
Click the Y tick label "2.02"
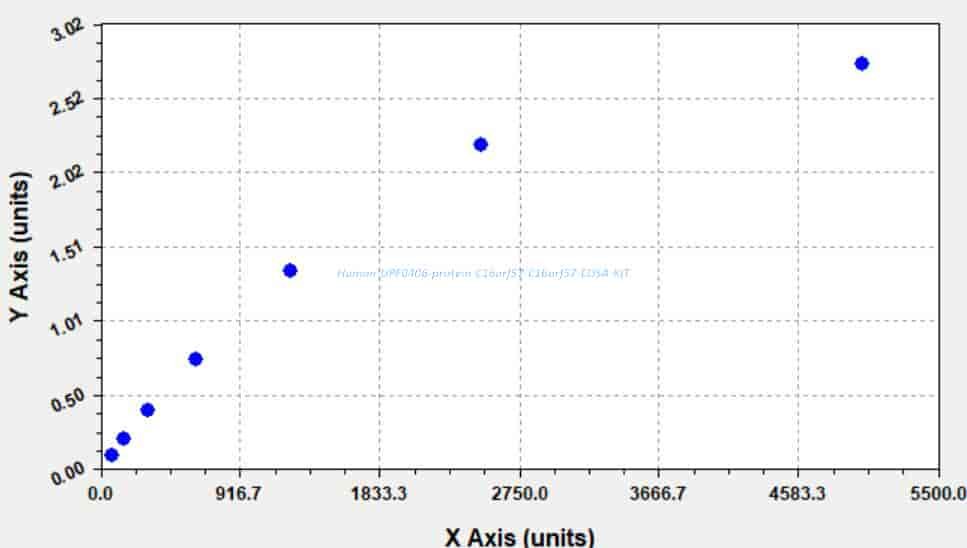coord(67,177)
